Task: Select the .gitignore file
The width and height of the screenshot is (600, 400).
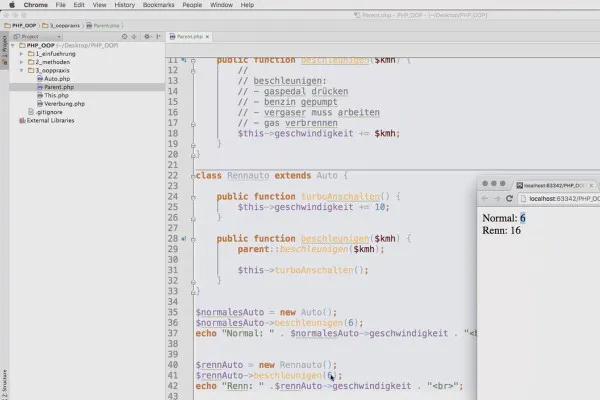Action: click(45, 112)
